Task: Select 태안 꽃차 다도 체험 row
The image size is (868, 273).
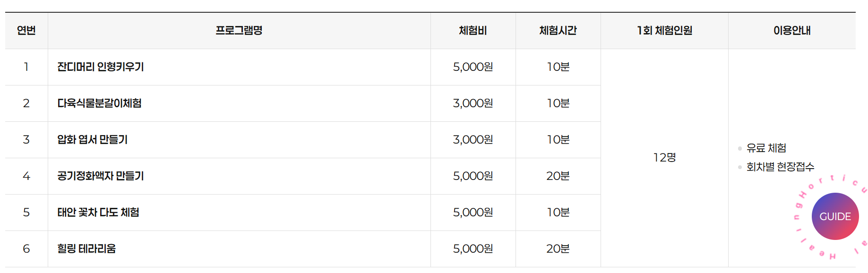Action: click(x=303, y=213)
